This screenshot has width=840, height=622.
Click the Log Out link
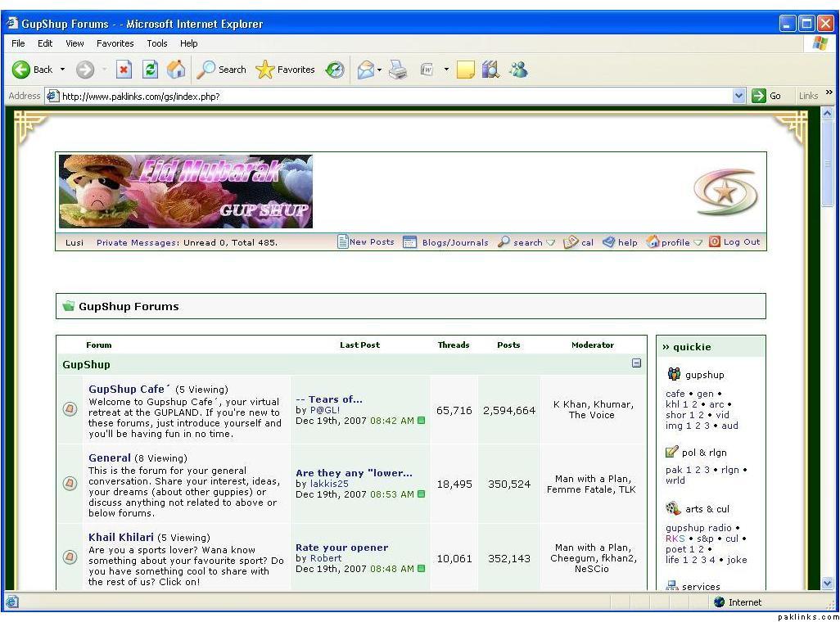[x=741, y=242]
